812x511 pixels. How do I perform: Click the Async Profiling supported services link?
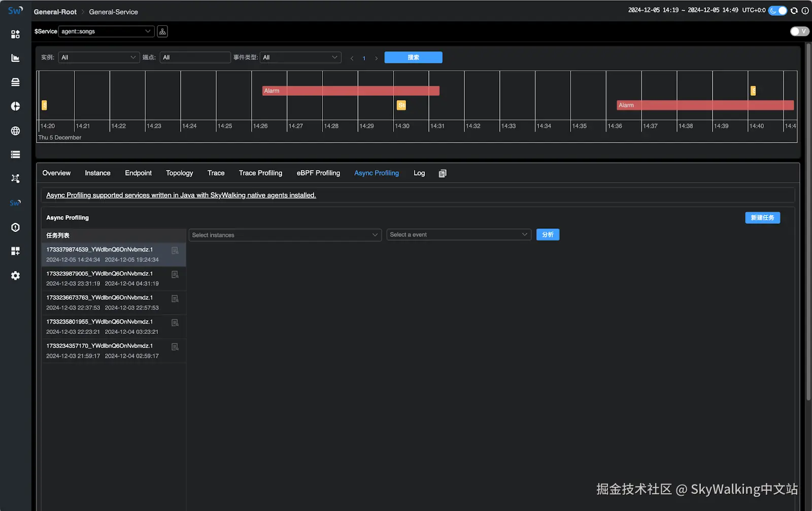[181, 195]
